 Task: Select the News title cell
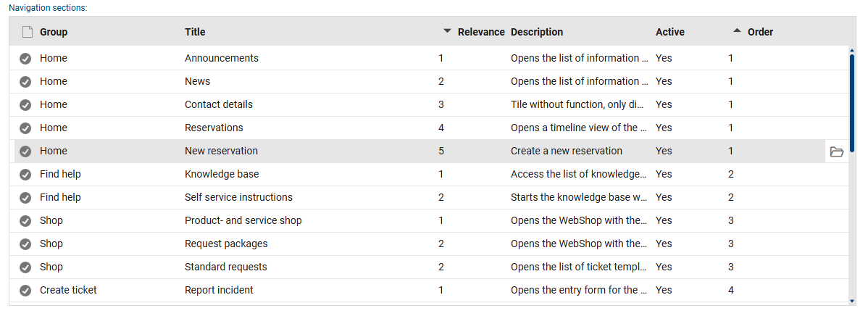pyautogui.click(x=198, y=81)
